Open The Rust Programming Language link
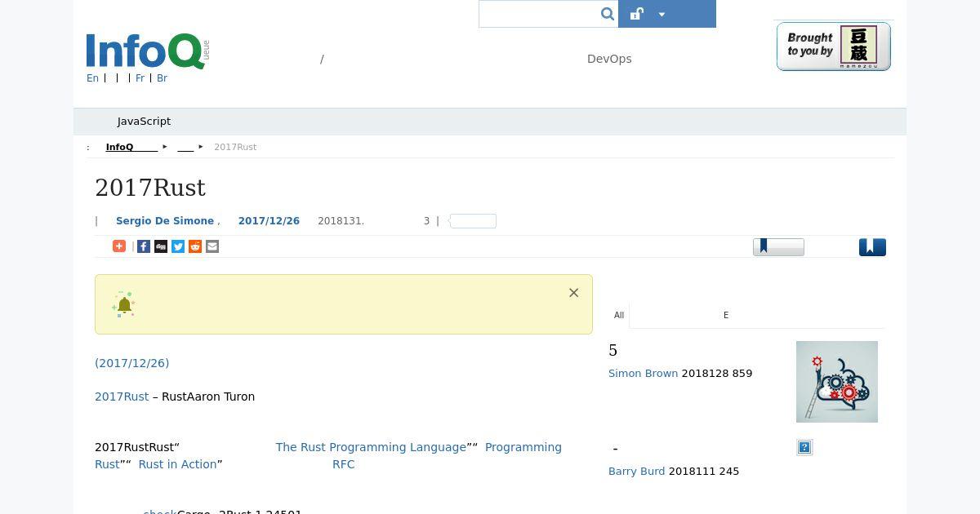 [371, 447]
